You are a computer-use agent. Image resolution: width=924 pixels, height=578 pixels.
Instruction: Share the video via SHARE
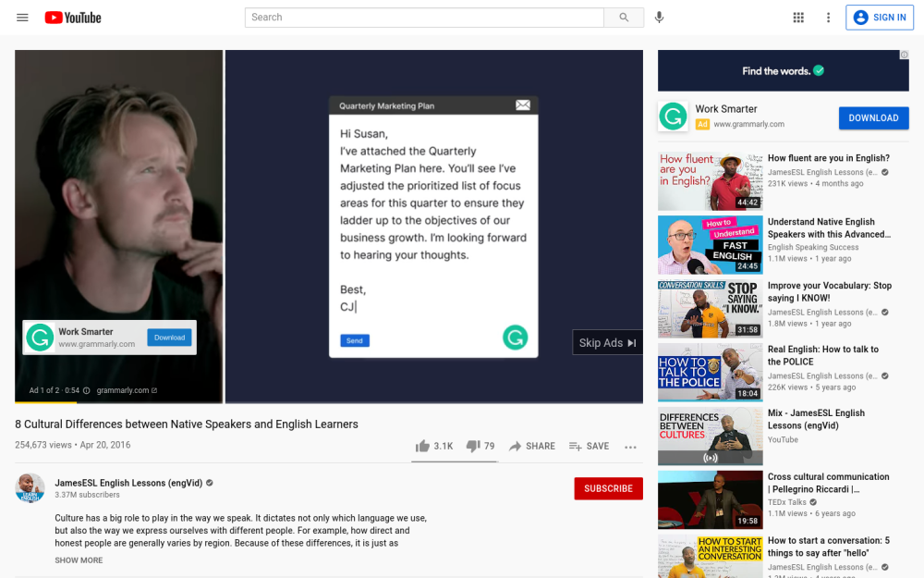pyautogui.click(x=532, y=447)
